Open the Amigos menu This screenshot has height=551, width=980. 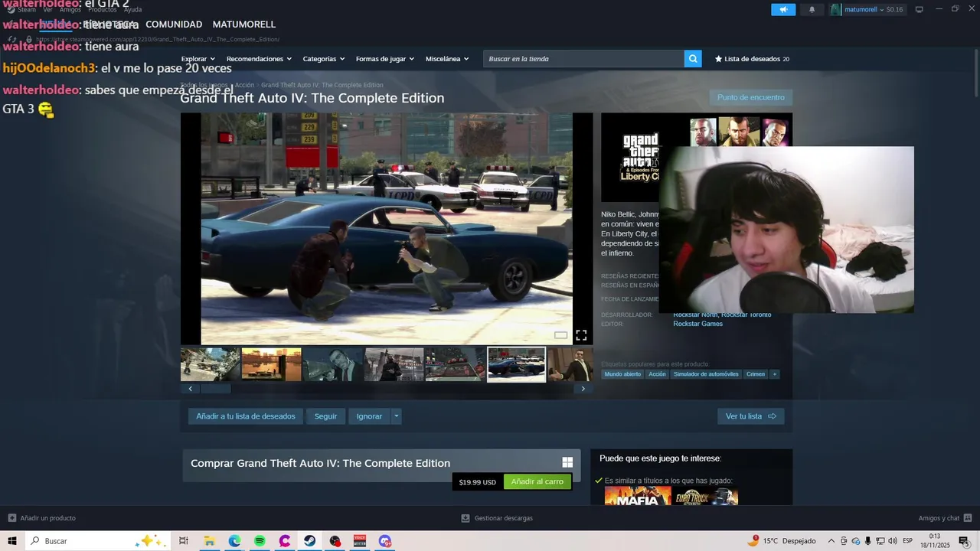[70, 9]
